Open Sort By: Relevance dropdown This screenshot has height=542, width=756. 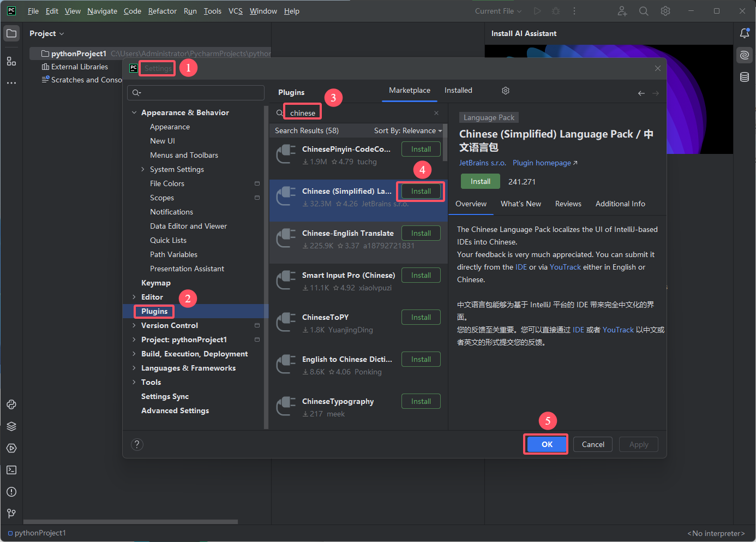coord(408,130)
